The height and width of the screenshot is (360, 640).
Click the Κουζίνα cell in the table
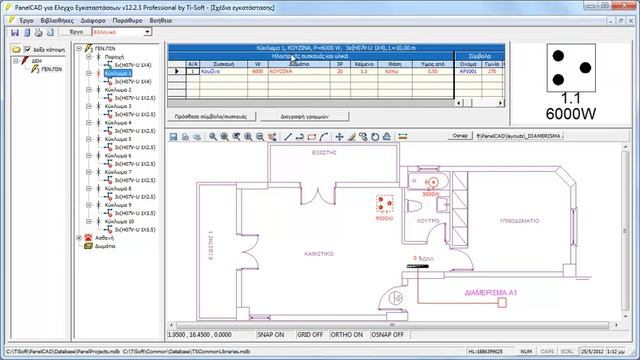click(x=223, y=71)
